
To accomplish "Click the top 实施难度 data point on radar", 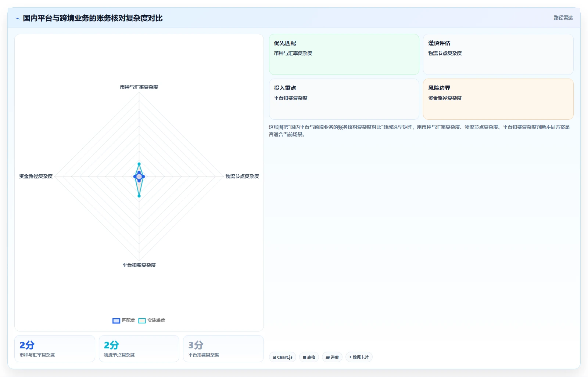I will click(x=139, y=164).
